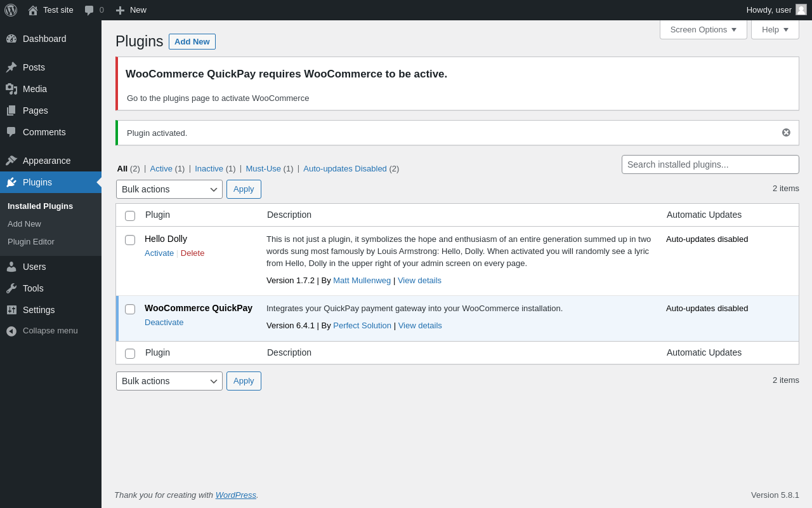The image size is (812, 508).
Task: Toggle the select-all checkbox in table header
Action: [130, 216]
